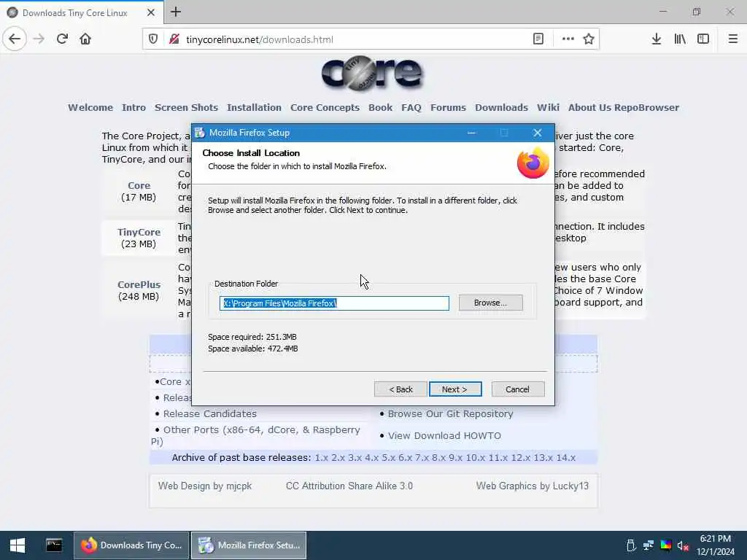
Task: Open the Windows Start menu
Action: tap(18, 545)
